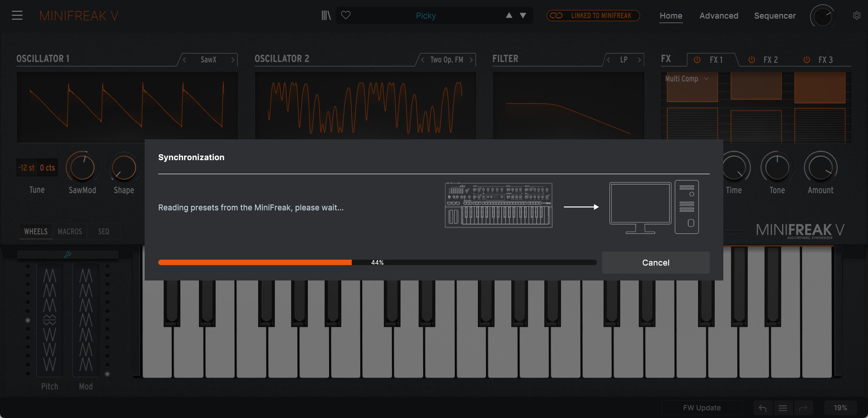The width and height of the screenshot is (868, 418).
Task: Click the computer illustration in dialog
Action: [654, 207]
